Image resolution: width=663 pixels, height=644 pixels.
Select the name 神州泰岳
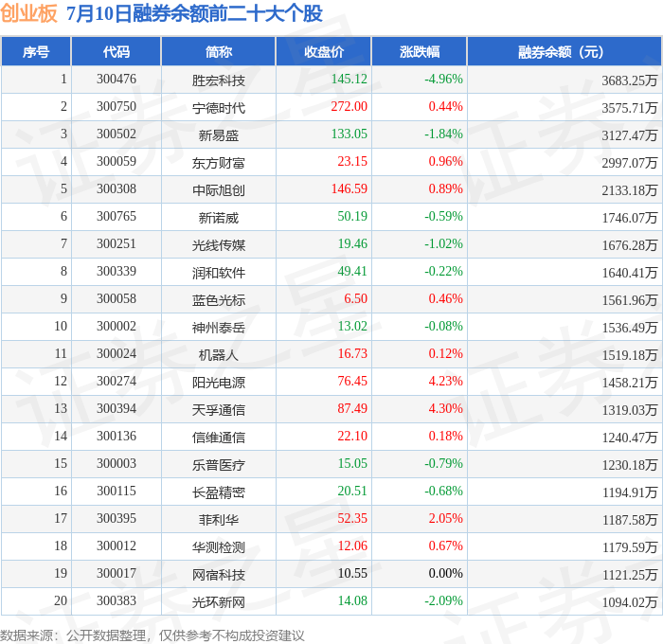pyautogui.click(x=219, y=328)
